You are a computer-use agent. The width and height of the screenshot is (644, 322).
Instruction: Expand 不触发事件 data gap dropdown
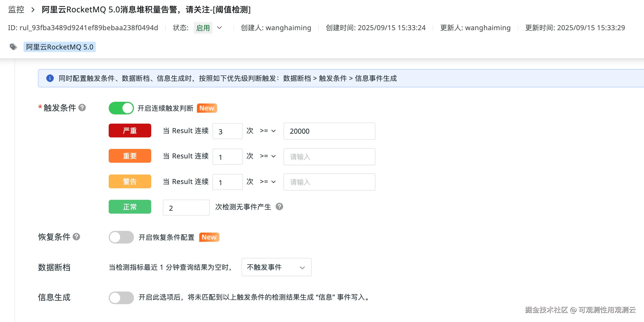[276, 267]
